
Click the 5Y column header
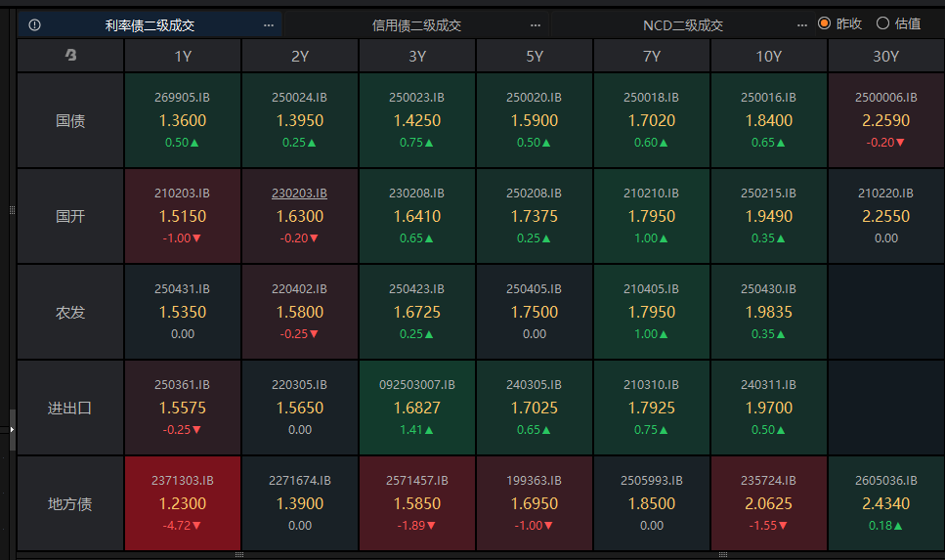(535, 56)
